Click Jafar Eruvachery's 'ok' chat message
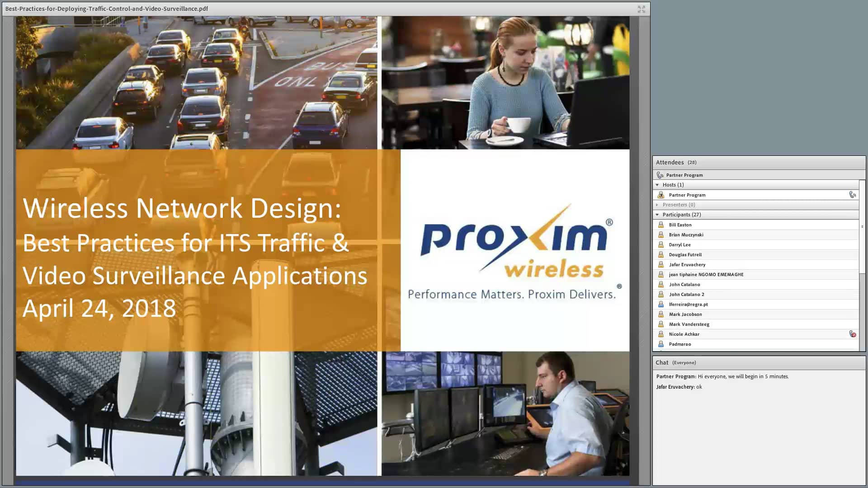The height and width of the screenshot is (488, 868). click(x=679, y=387)
